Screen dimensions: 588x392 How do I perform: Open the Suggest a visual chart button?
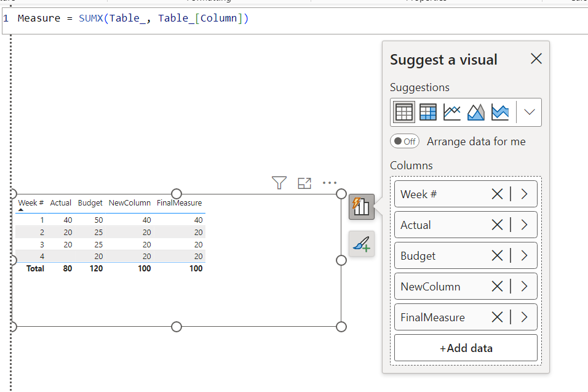tap(362, 207)
